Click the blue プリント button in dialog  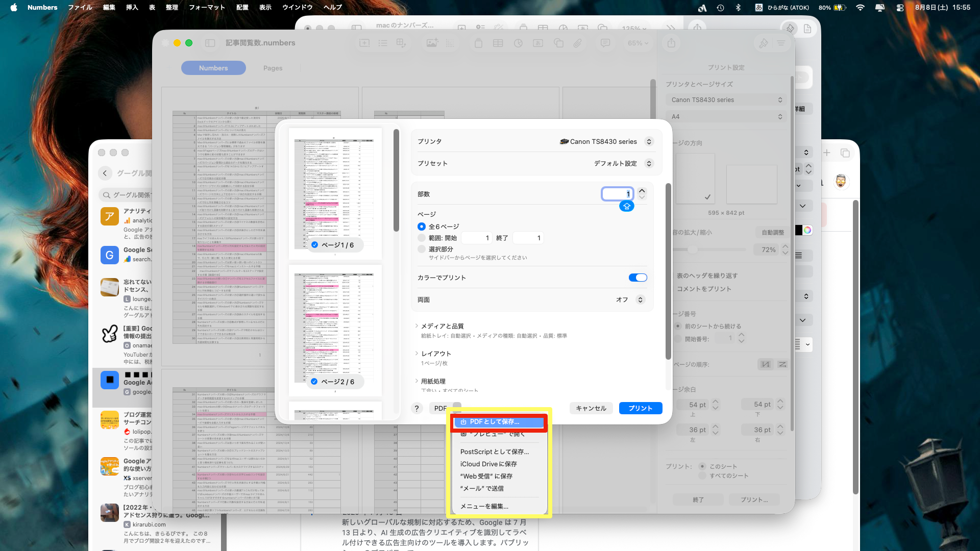point(641,408)
